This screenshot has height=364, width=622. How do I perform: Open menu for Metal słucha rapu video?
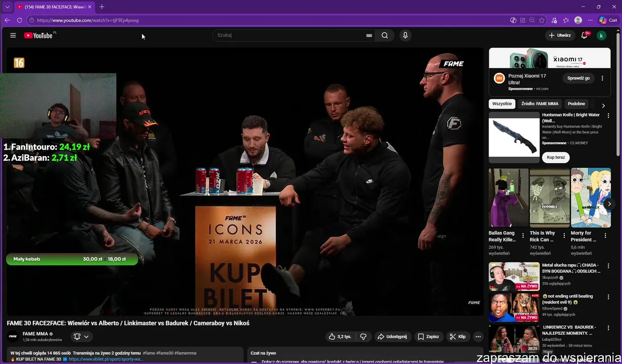[x=608, y=266]
